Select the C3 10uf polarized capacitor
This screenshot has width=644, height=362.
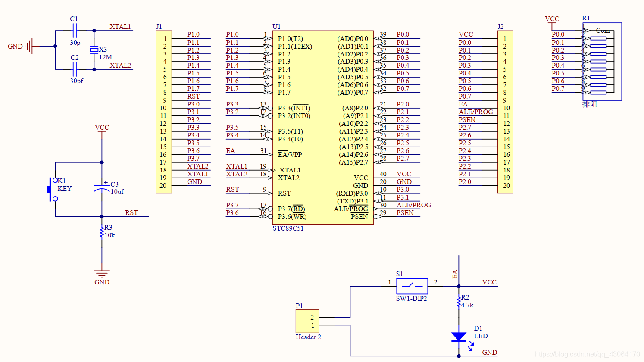[x=102, y=187]
